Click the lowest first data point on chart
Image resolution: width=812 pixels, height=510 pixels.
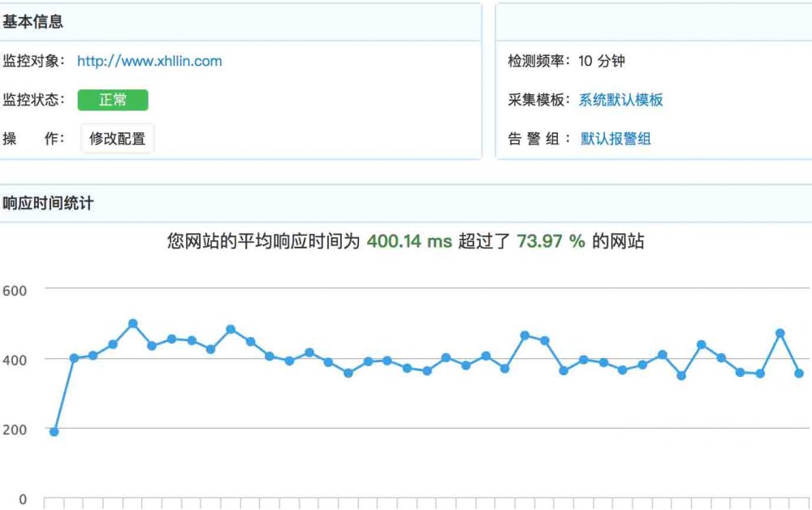point(54,431)
